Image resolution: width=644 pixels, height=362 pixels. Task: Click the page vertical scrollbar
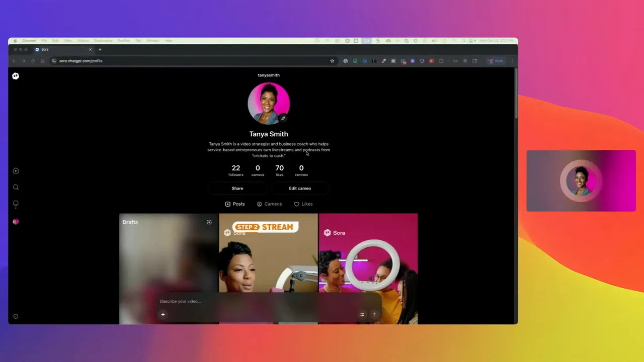(x=516, y=93)
